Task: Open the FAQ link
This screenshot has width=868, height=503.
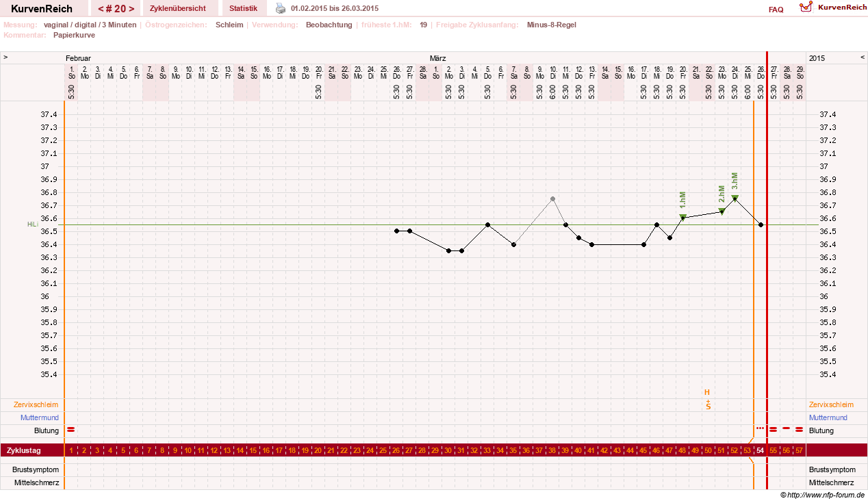Action: pos(776,10)
